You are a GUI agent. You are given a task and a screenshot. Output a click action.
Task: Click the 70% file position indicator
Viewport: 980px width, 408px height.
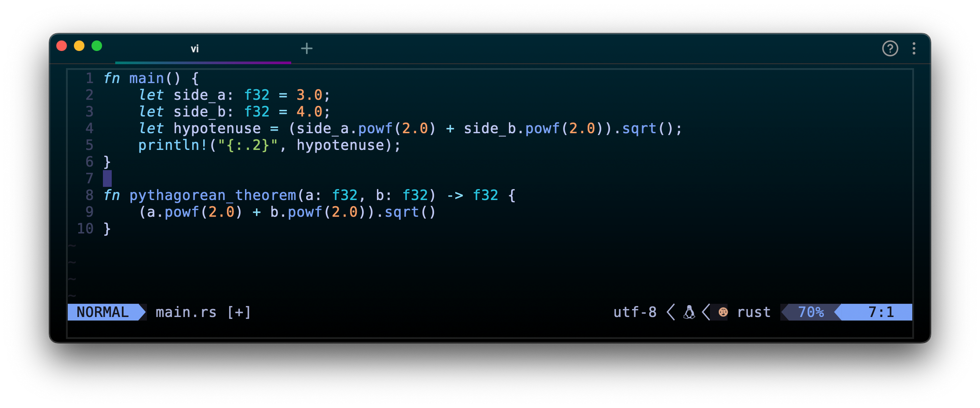pyautogui.click(x=810, y=312)
